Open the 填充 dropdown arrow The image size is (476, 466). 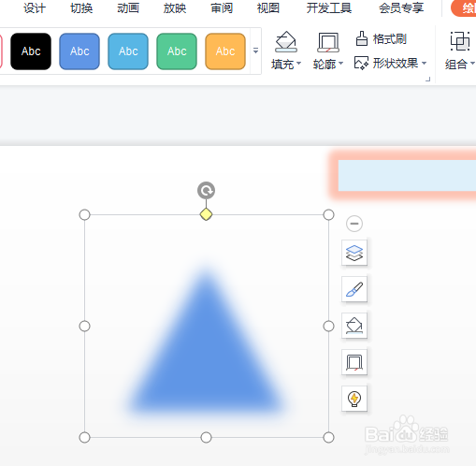(298, 64)
